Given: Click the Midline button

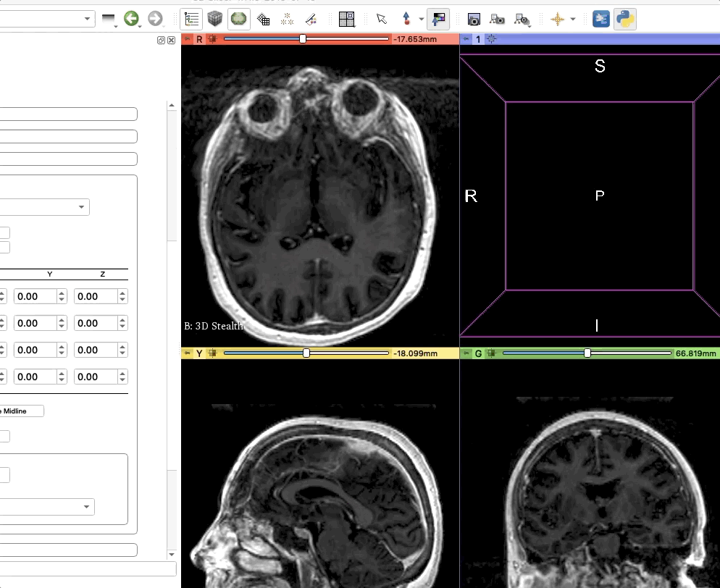Looking at the screenshot, I should pyautogui.click(x=22, y=411).
